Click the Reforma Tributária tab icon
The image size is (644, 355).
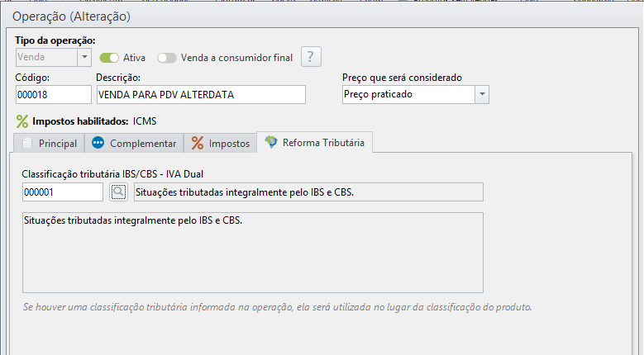[x=270, y=142]
